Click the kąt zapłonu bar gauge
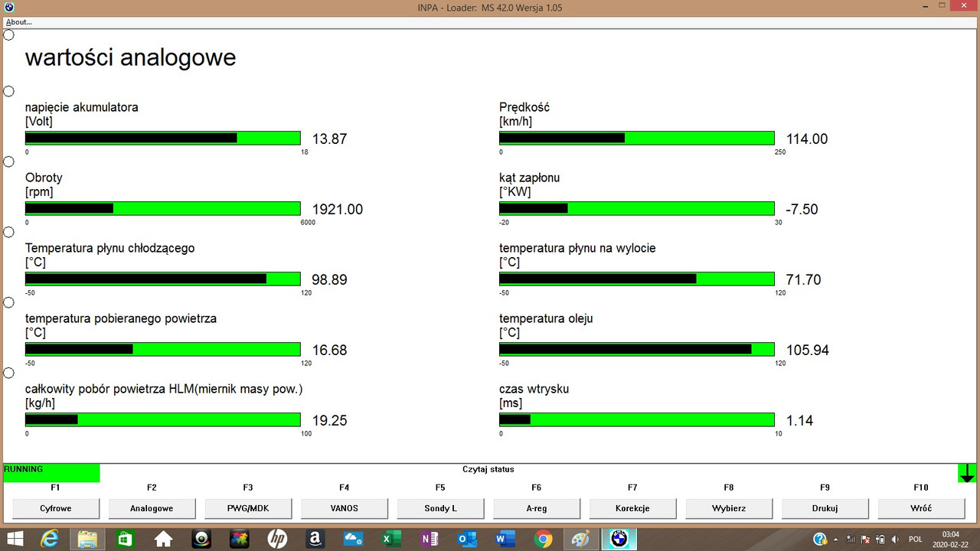The height and width of the screenshot is (551, 980). coord(637,209)
